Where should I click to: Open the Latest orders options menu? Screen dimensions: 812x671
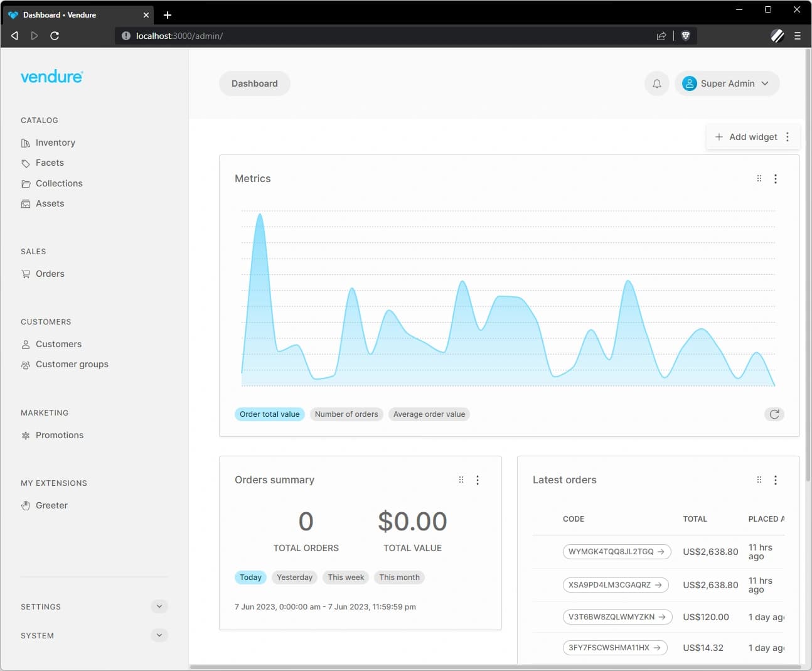click(776, 480)
